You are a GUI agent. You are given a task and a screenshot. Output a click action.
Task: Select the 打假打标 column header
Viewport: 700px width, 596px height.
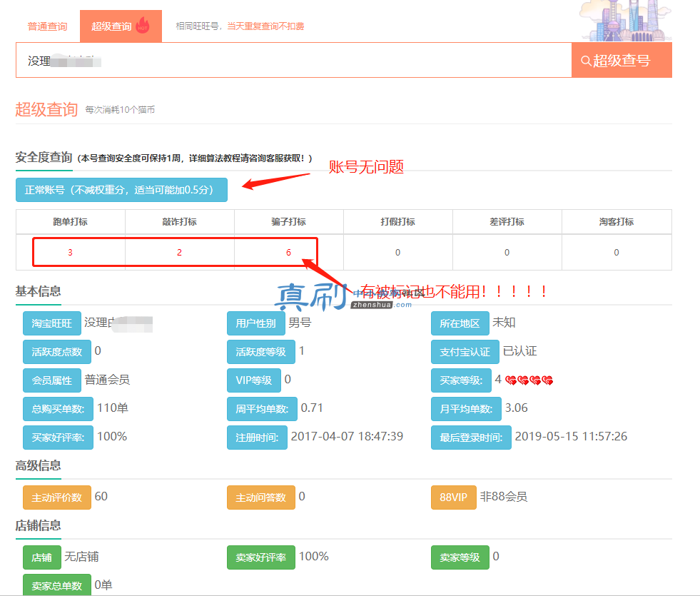(x=397, y=222)
